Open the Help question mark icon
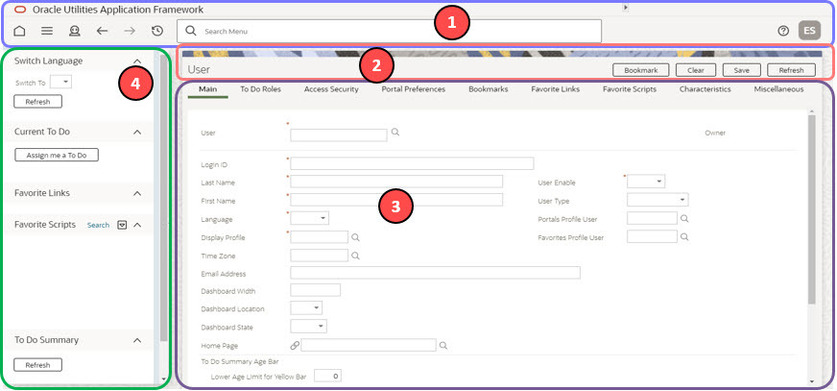Viewport: 837px width, 391px height. 783,31
